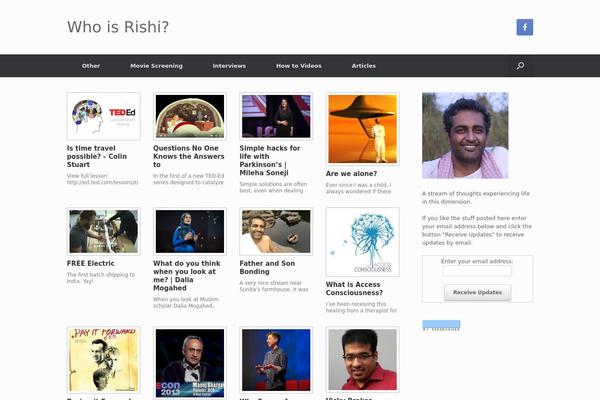This screenshot has height=400, width=600.
Task: Click 'A very nice stream near' excerpt
Action: coord(274,286)
